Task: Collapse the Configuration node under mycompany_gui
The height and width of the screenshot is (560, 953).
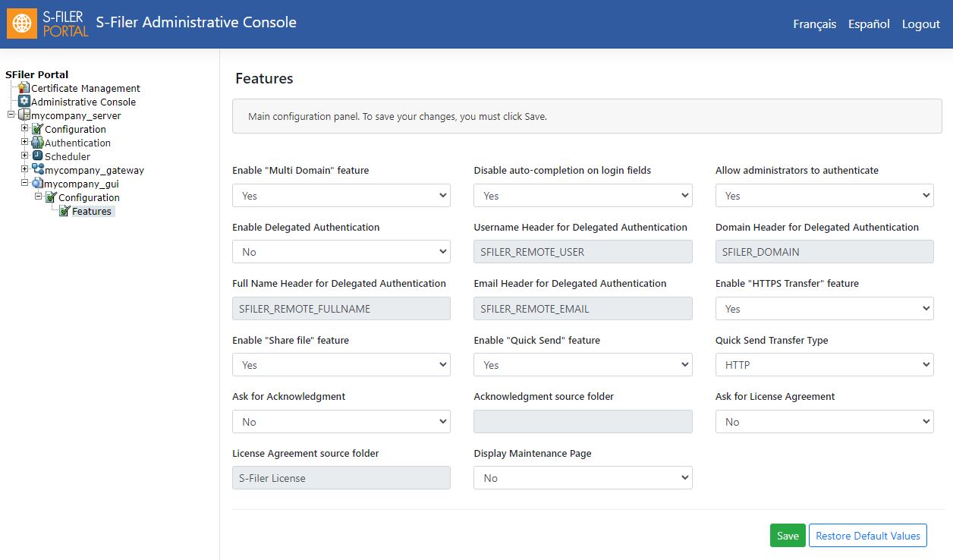Action: (38, 197)
